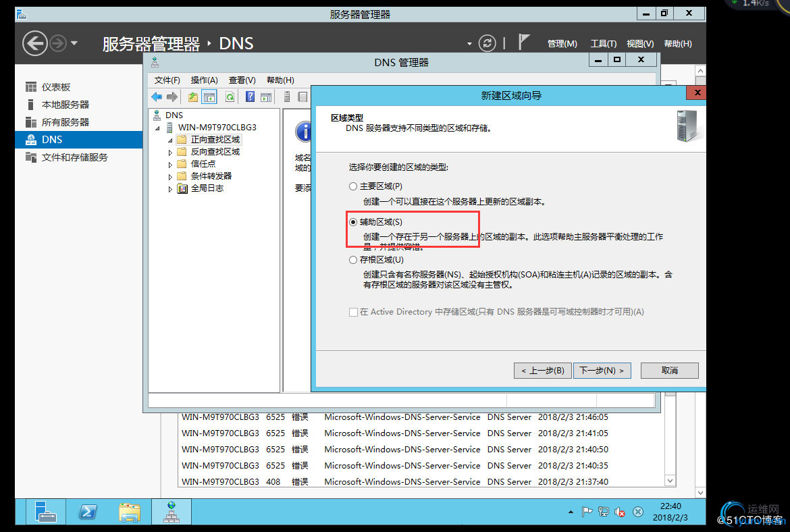
Task: Click the gray Forward arrow in DNS toolbar
Action: (172, 97)
